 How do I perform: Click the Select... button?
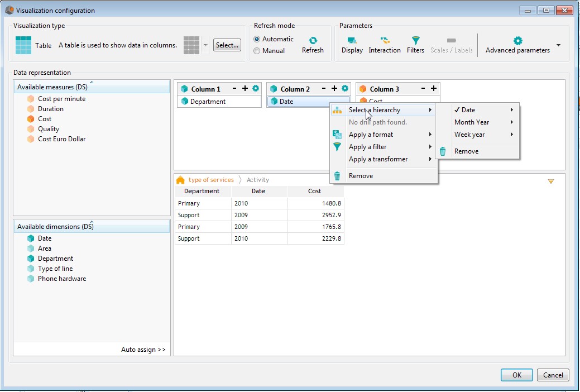point(227,45)
